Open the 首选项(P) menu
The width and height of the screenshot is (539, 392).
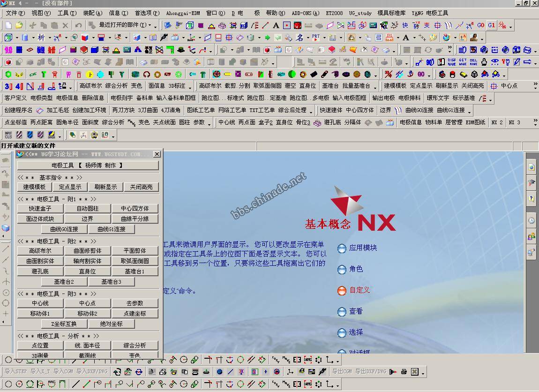coord(147,13)
